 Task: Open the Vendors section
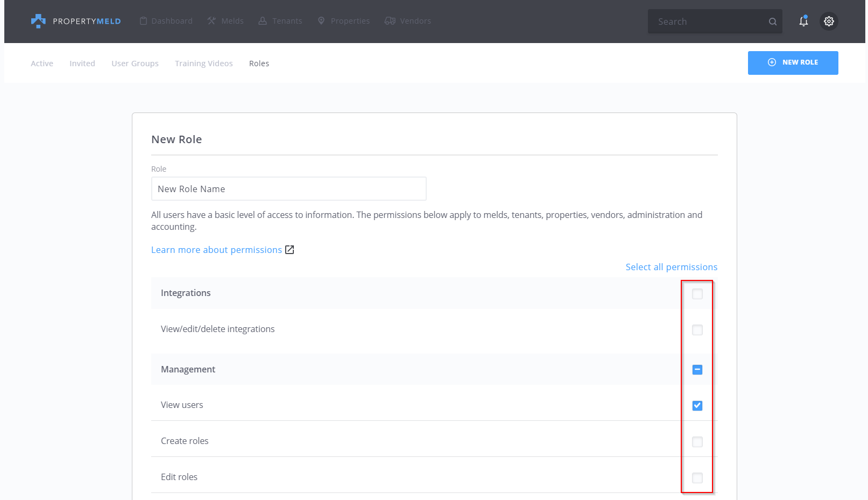408,21
